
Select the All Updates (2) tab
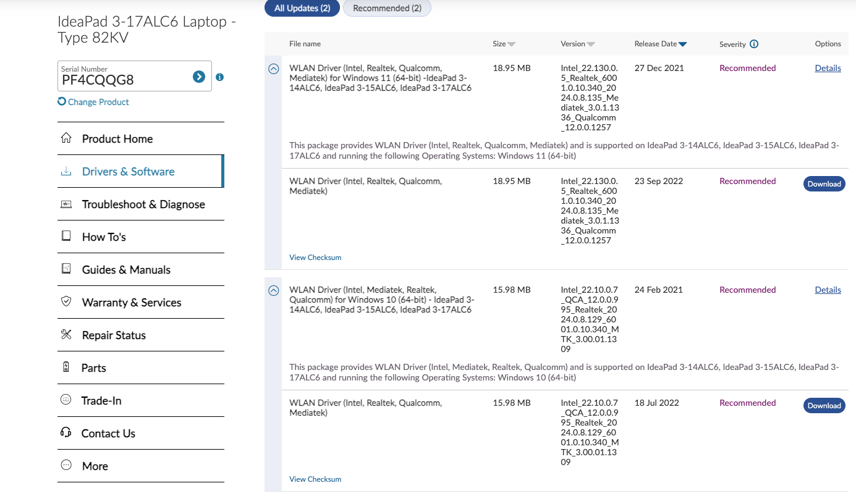pyautogui.click(x=302, y=8)
